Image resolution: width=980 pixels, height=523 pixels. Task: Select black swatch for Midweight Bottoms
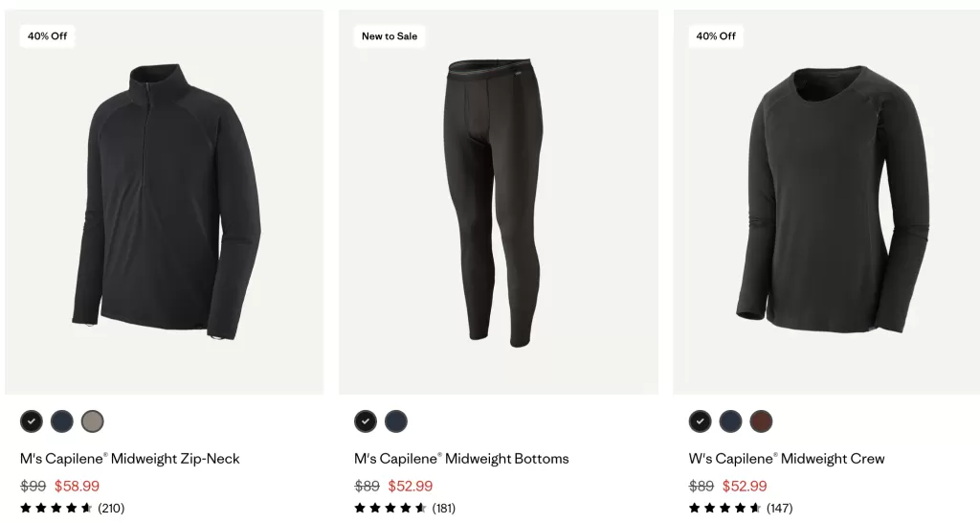(x=366, y=421)
